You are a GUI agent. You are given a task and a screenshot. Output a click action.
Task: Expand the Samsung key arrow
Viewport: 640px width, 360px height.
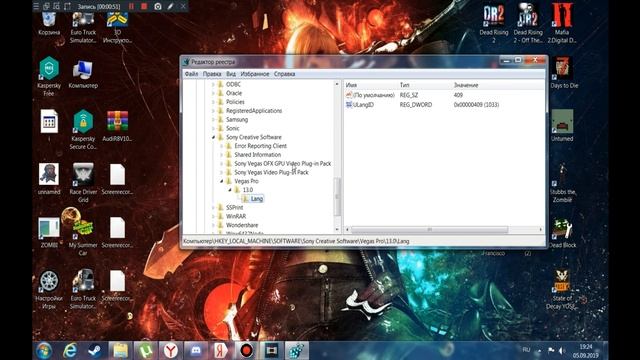pyautogui.click(x=213, y=120)
